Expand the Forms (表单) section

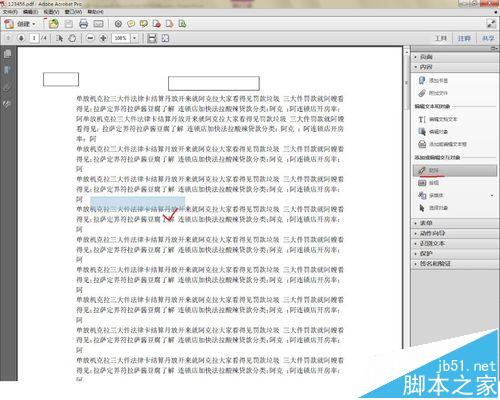click(455, 223)
